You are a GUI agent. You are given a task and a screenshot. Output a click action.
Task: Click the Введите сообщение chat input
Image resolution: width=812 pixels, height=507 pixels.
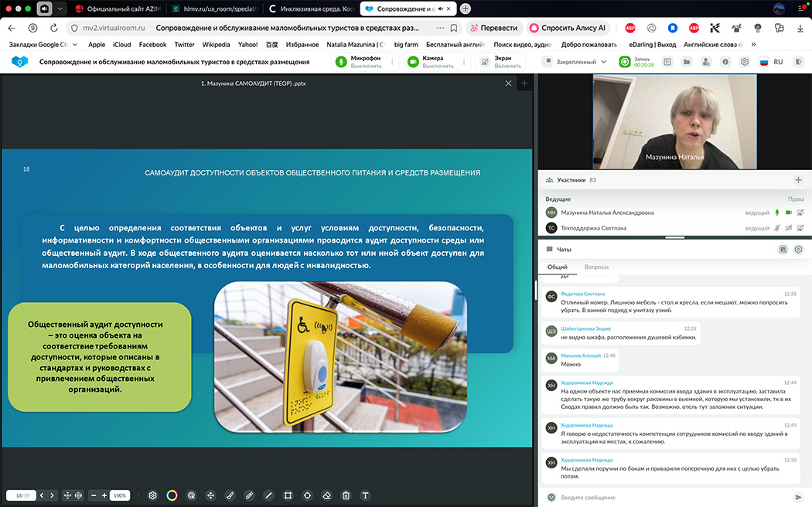click(674, 497)
